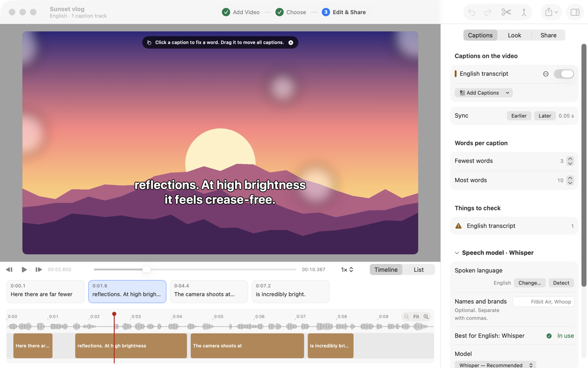The height and width of the screenshot is (368, 588).
Task: Click the Sunset vlog title
Action: [x=67, y=9]
